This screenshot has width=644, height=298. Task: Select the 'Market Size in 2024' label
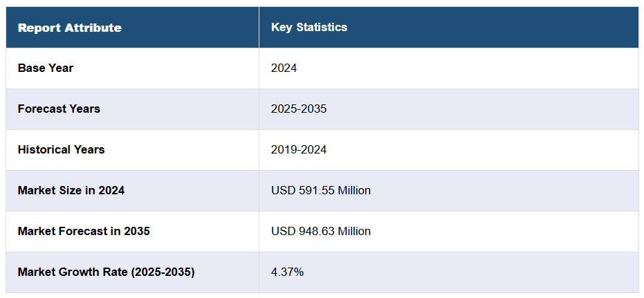coord(71,190)
